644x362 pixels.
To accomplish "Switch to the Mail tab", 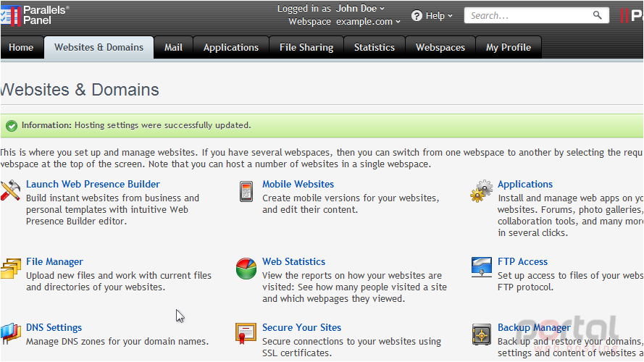I will [x=173, y=47].
